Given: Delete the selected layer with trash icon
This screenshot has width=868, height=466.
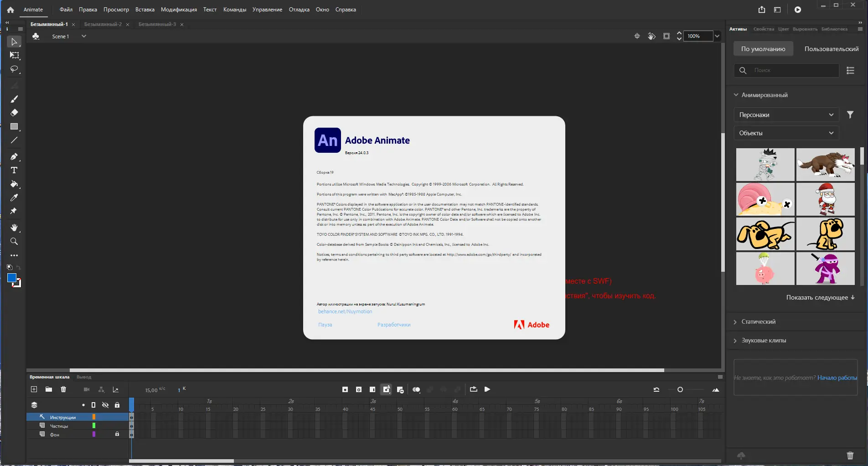Looking at the screenshot, I should [x=63, y=389].
